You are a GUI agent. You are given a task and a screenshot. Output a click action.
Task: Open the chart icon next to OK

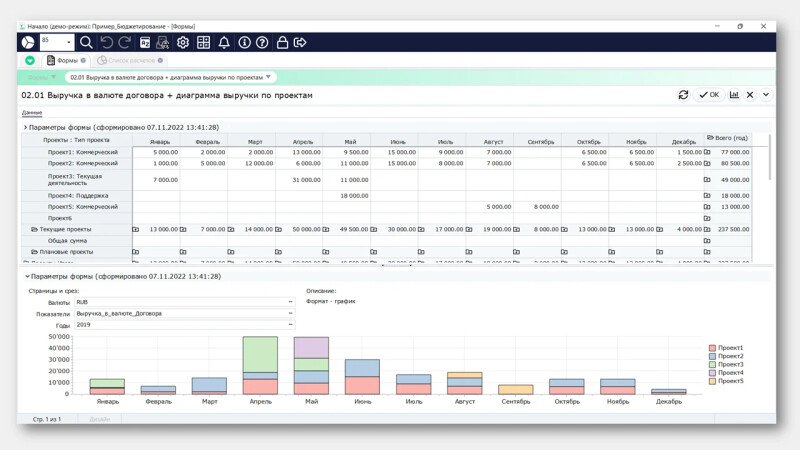tap(734, 95)
